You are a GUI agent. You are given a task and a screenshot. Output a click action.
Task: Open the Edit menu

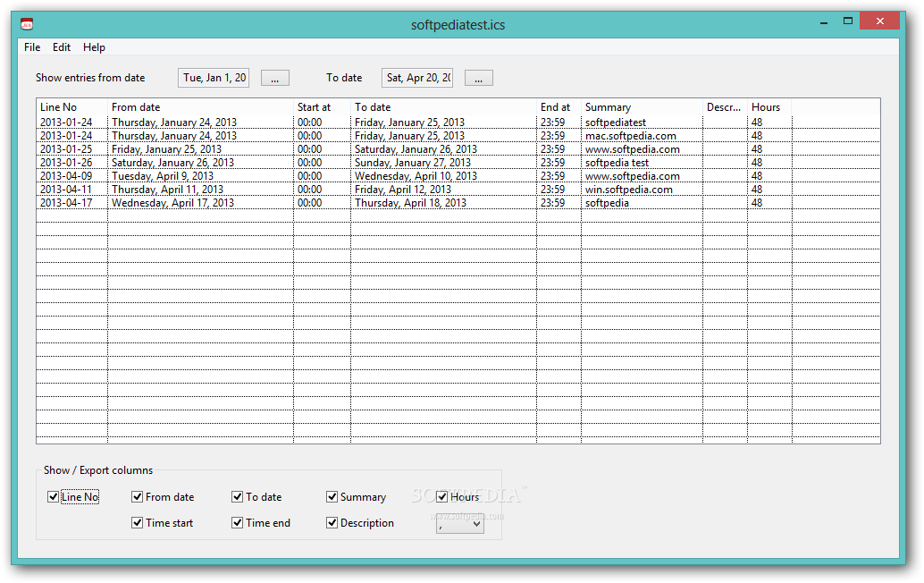point(62,47)
